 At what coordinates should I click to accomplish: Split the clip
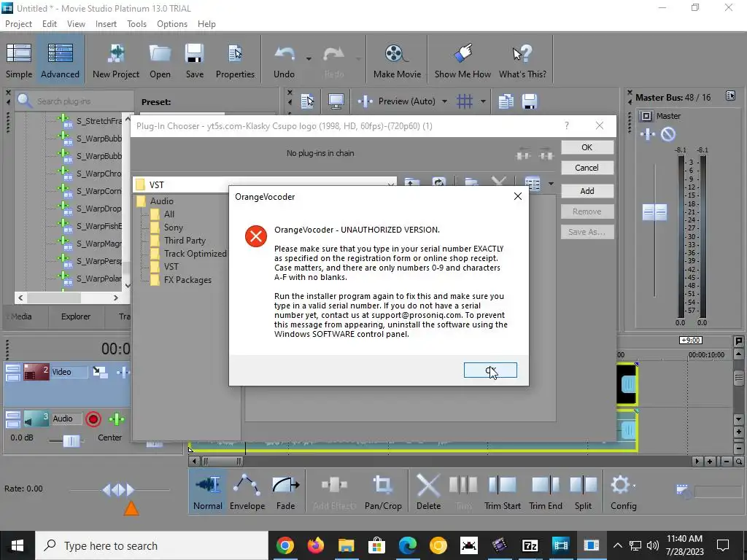click(583, 491)
